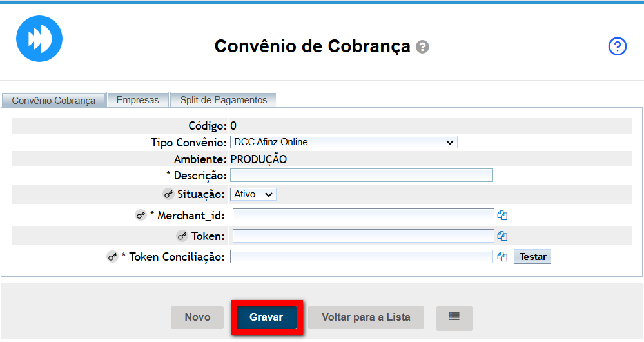644x342 pixels.
Task: Open the Split de Pagamentos tab
Action: pyautogui.click(x=223, y=100)
